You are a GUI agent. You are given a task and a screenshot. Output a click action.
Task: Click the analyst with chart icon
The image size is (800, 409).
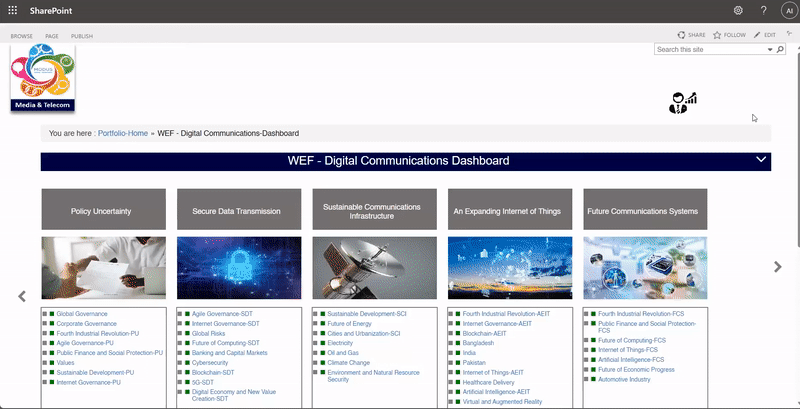coord(683,103)
